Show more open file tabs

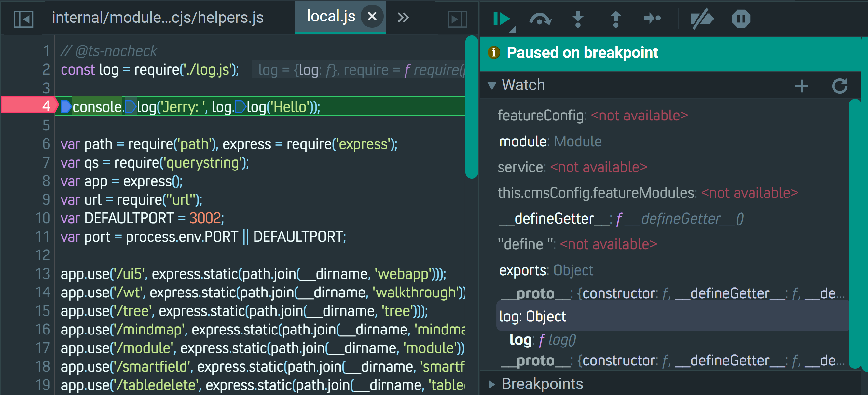tap(403, 18)
